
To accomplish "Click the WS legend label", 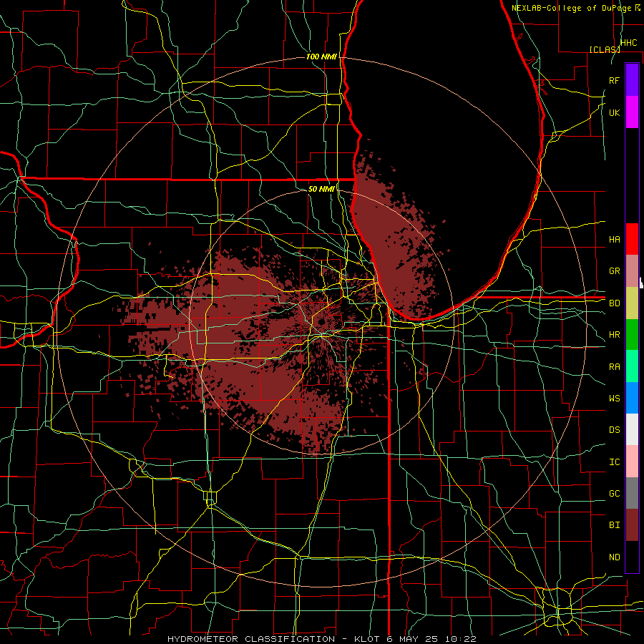I will [615, 399].
